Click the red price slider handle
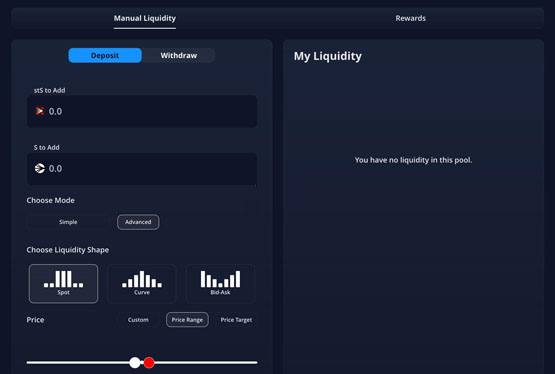This screenshot has width=555, height=374. (x=149, y=362)
